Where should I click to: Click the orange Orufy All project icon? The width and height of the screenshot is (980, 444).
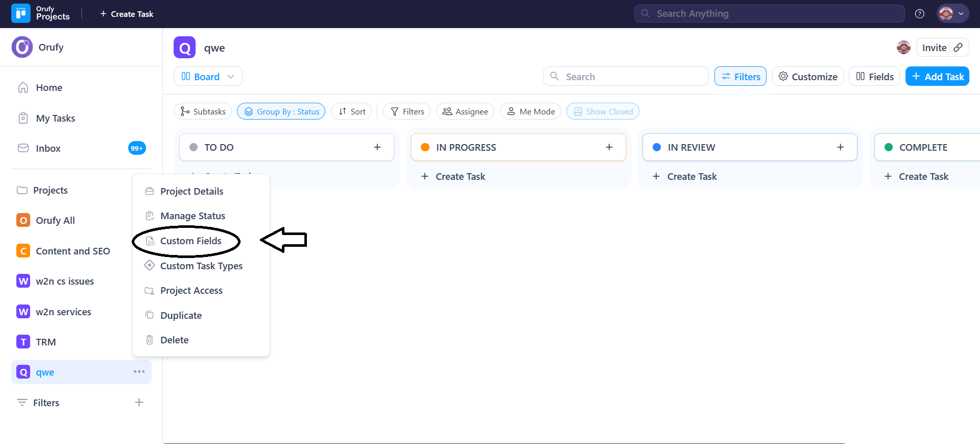[x=23, y=220]
